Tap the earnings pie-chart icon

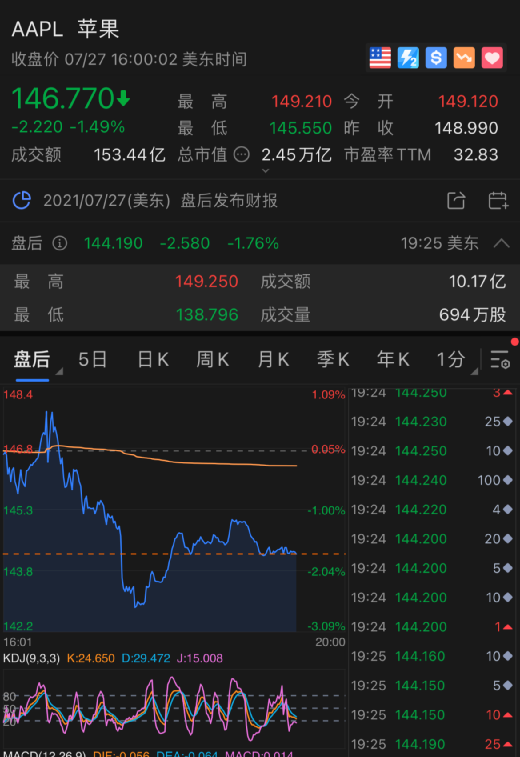22,200
